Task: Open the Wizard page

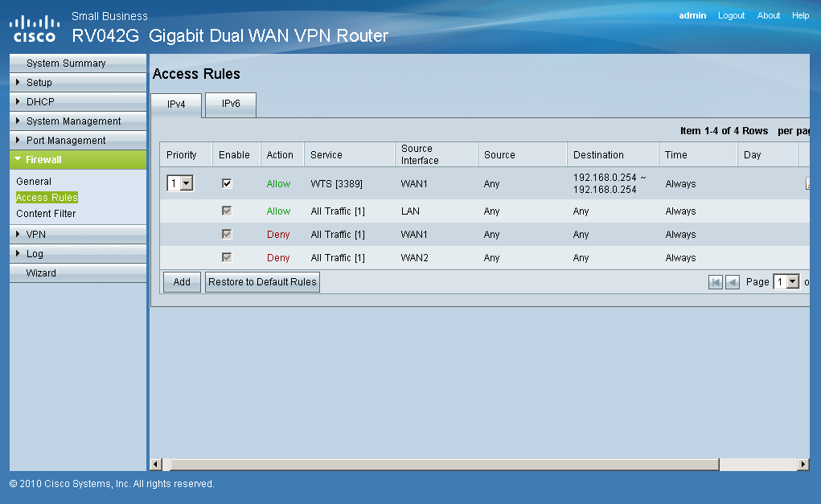Action: coord(78,272)
